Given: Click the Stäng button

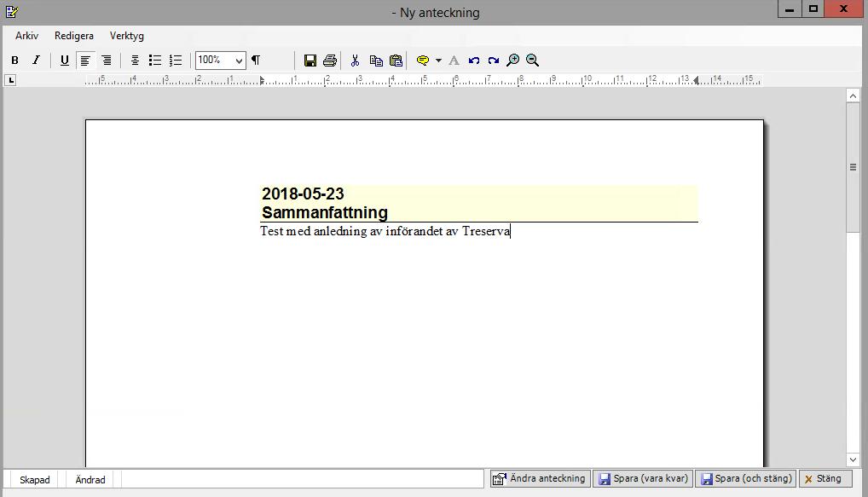Looking at the screenshot, I should pos(825,479).
